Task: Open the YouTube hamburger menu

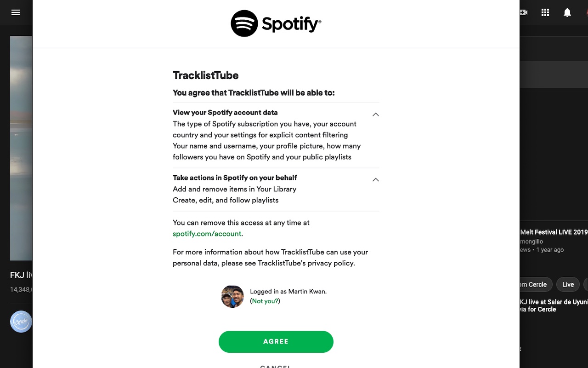Action: click(16, 12)
